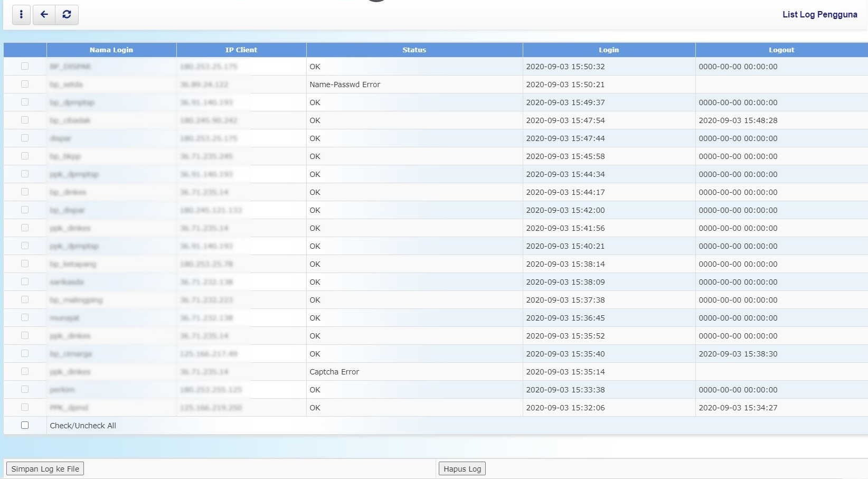This screenshot has width=868, height=479.
Task: Click the 'List Log Pengguna' page title
Action: 819,15
